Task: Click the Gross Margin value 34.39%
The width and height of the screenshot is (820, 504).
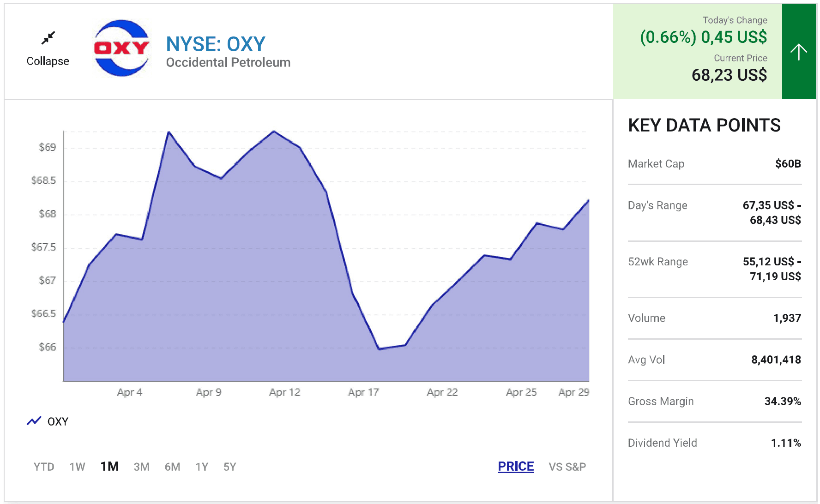Action: pyautogui.click(x=783, y=401)
